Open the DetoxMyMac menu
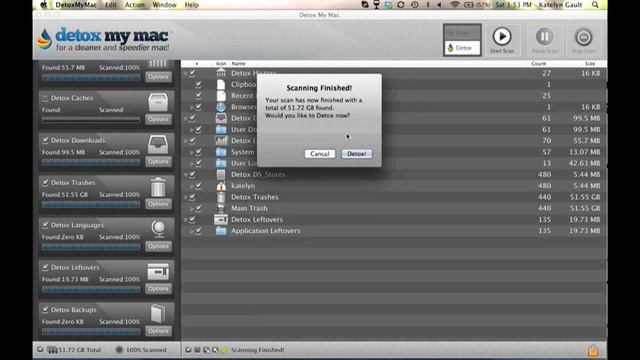 pyautogui.click(x=76, y=5)
